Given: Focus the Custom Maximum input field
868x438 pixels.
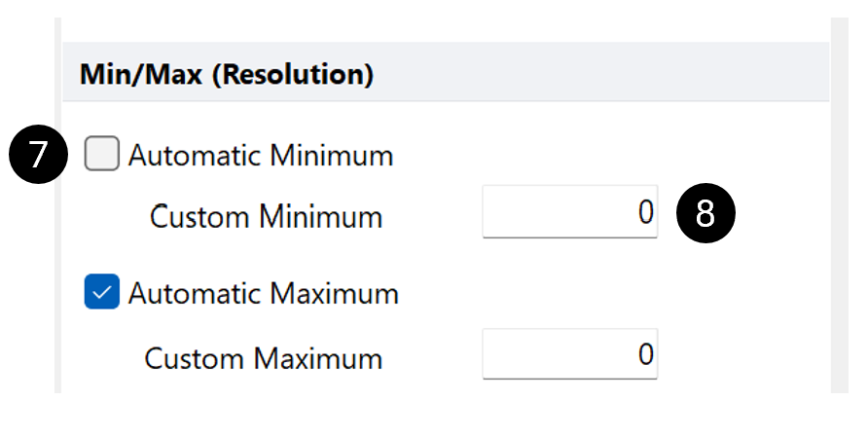Looking at the screenshot, I should tap(569, 354).
